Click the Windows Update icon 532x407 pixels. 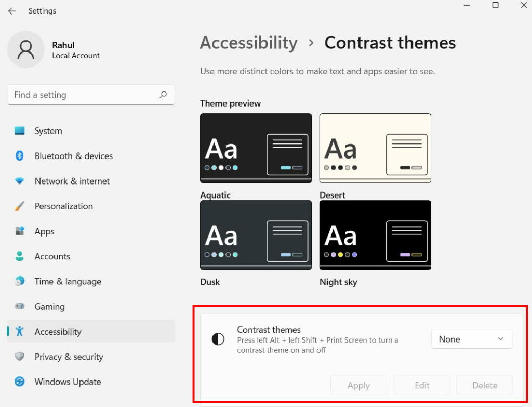pos(21,382)
